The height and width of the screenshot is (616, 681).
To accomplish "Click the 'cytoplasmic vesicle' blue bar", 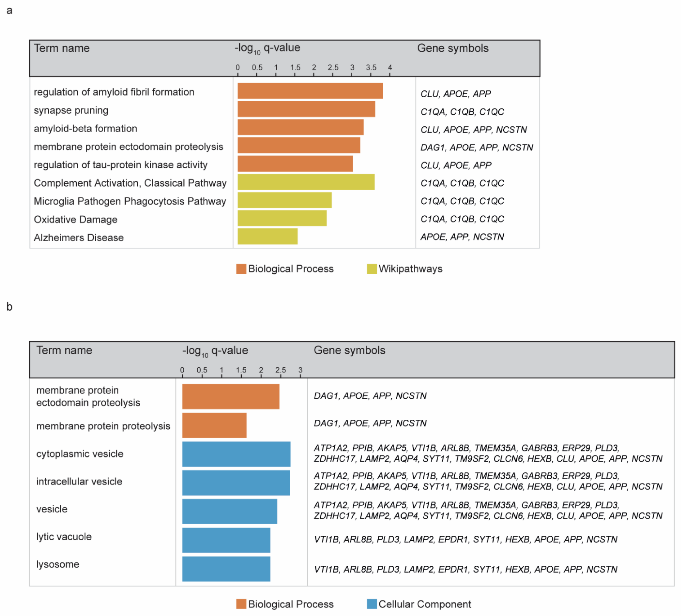I will 236,454.
